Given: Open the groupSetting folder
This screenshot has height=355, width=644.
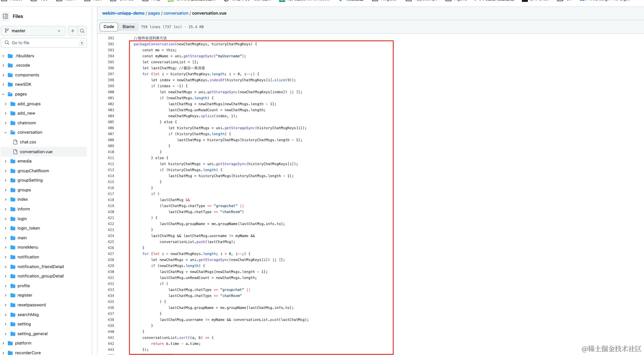Looking at the screenshot, I should 30,180.
